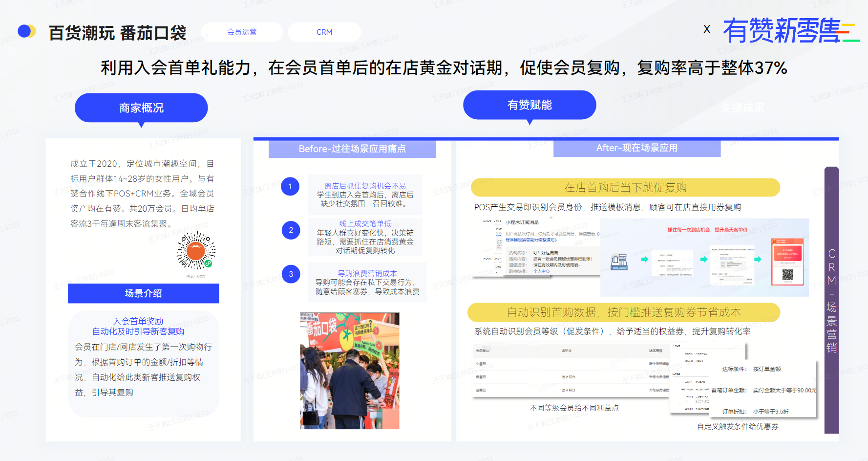Click the 有赞新零售 logo
The width and height of the screenshot is (868, 461).
point(791,30)
